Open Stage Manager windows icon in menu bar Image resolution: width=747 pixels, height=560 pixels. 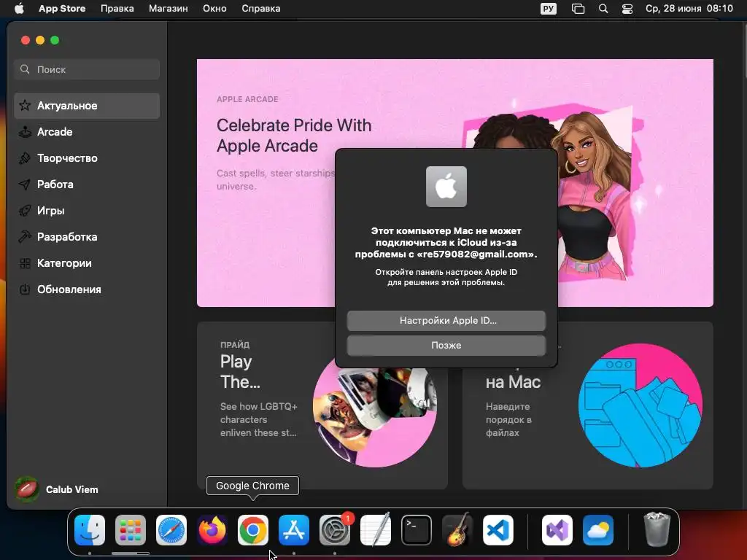click(x=578, y=9)
